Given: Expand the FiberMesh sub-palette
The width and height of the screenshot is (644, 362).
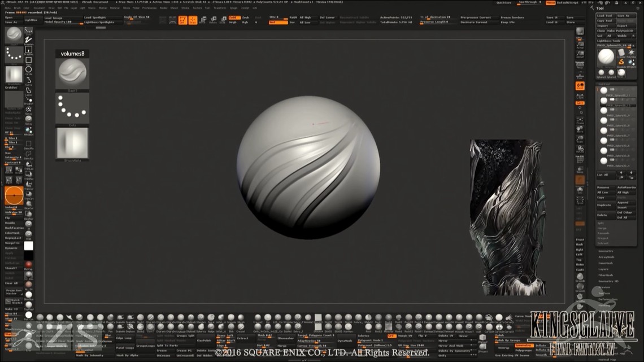Looking at the screenshot, I should coord(606,275).
